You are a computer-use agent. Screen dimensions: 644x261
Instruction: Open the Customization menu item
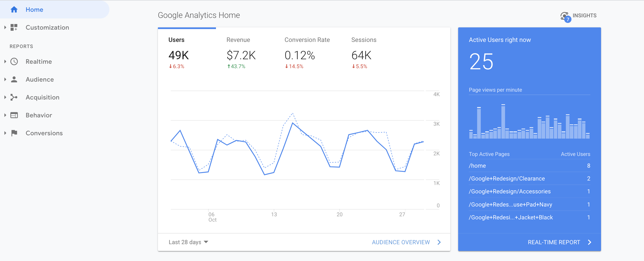47,27
